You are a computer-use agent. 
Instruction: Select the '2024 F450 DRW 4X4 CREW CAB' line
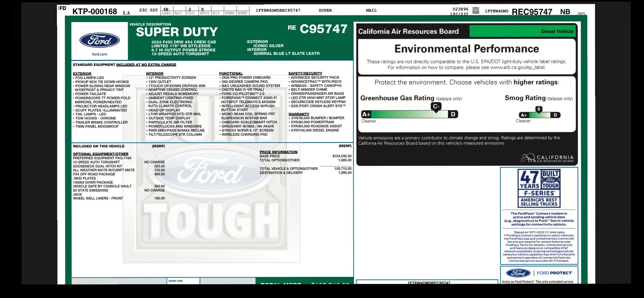pos(183,42)
